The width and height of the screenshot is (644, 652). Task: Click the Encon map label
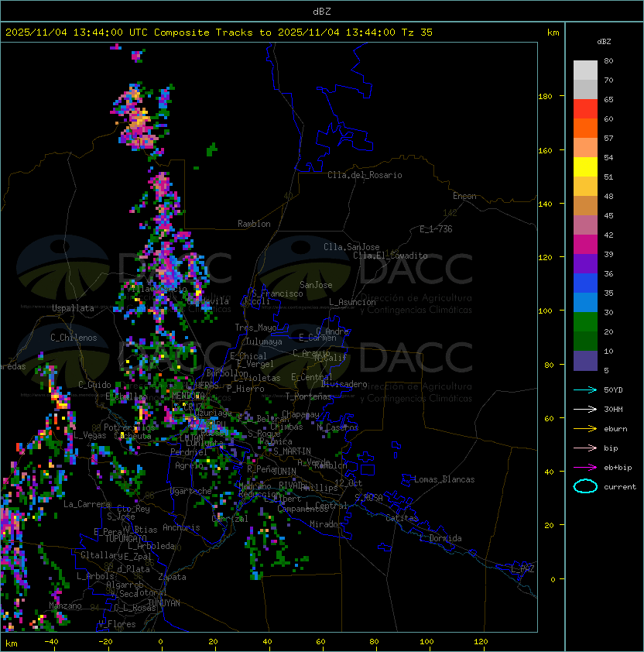click(x=464, y=196)
